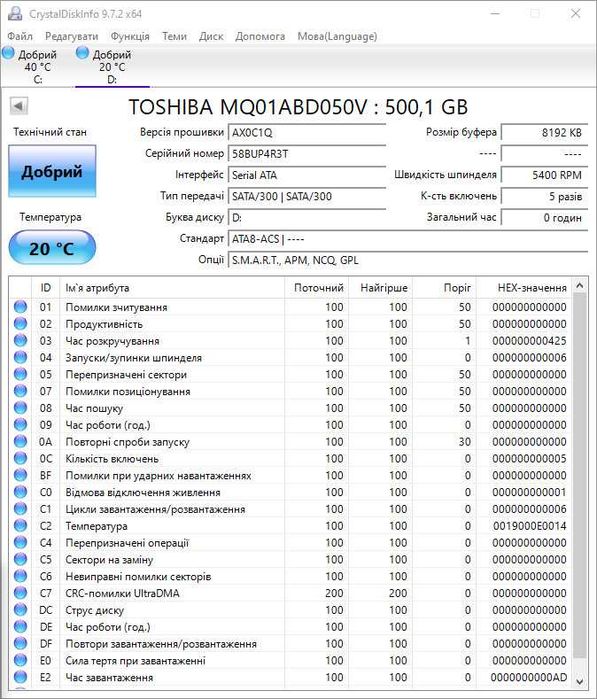
Task: Click status orb for C7 CRC-помилки UltraDMA
Action: (x=21, y=593)
